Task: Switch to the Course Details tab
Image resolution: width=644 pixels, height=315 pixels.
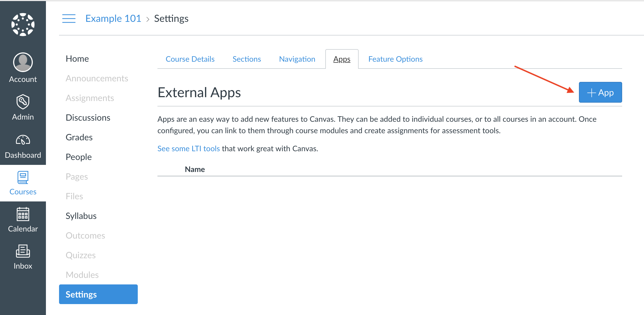Action: coord(190,59)
